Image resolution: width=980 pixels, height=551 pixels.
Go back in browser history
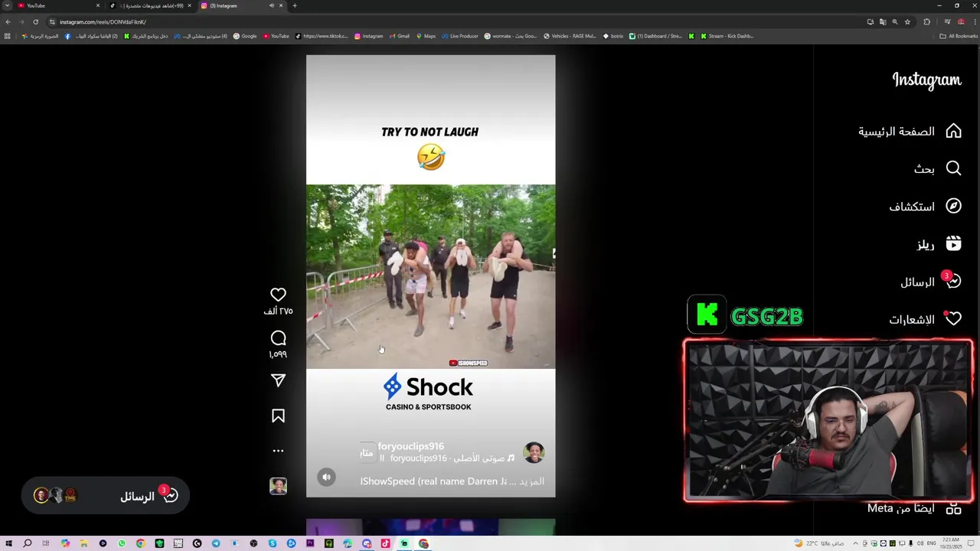point(8,21)
